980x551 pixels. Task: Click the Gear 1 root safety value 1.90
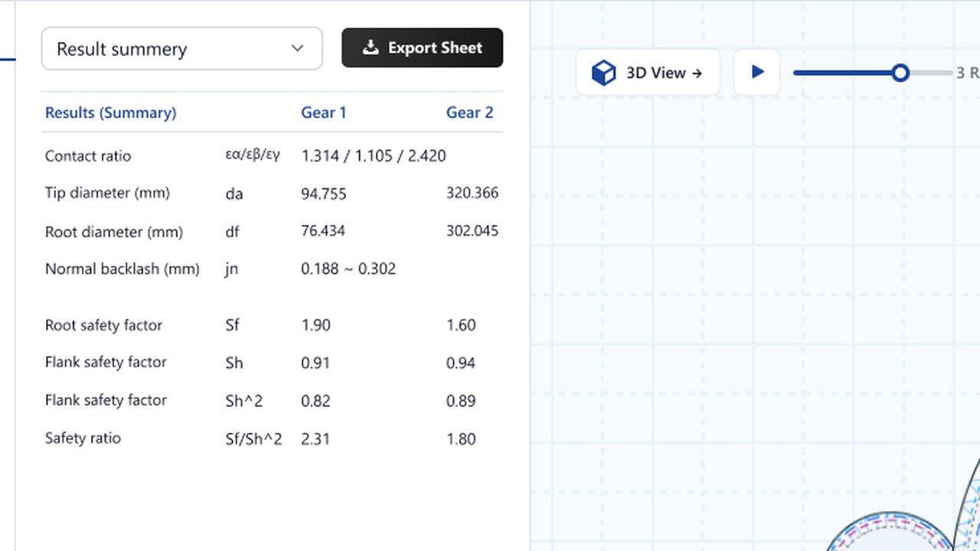315,325
